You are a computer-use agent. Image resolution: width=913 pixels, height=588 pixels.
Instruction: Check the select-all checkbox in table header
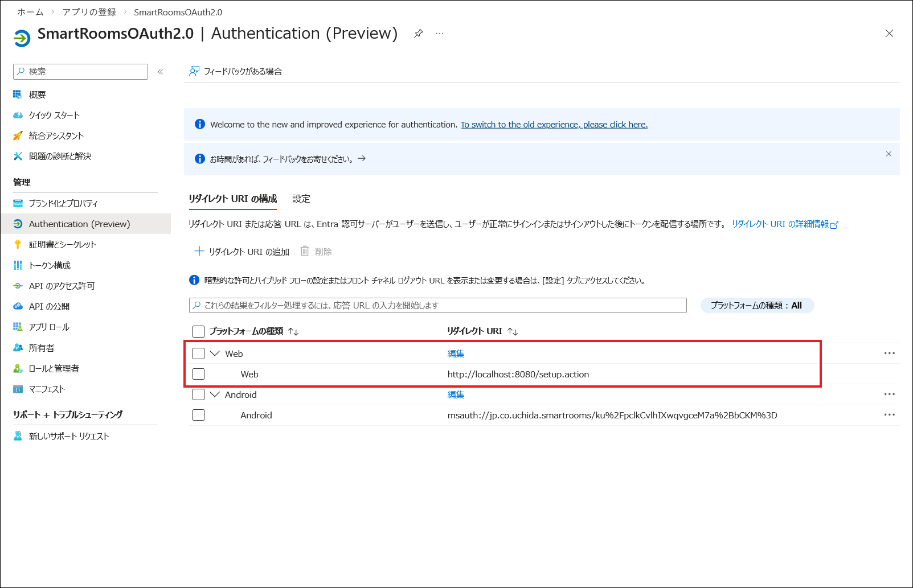[198, 331]
